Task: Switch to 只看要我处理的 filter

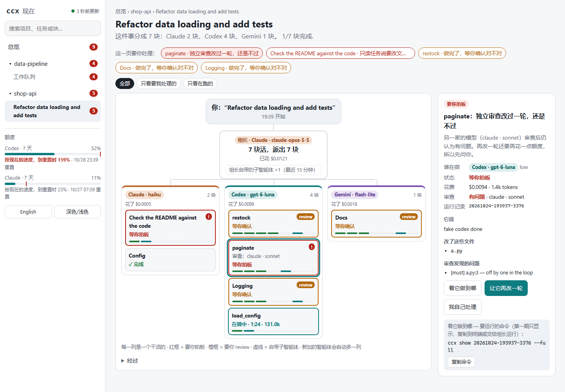Action: coord(159,83)
